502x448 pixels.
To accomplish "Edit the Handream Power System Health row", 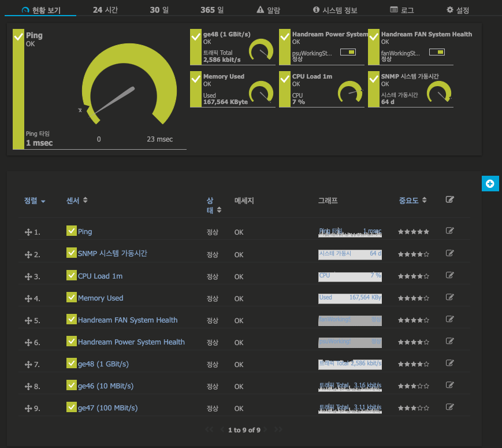I will [x=450, y=341].
